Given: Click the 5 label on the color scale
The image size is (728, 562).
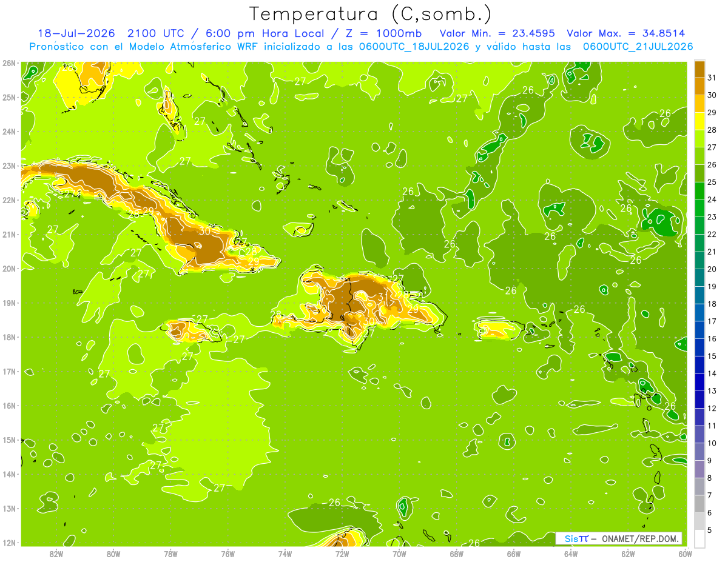Looking at the screenshot, I should point(709,530).
